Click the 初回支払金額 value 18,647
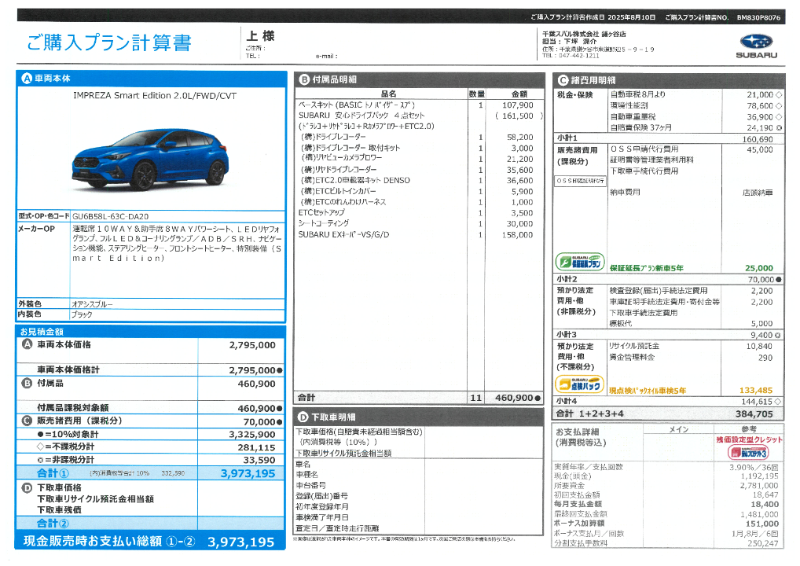Screen dimensions: 800x566 (766, 495)
